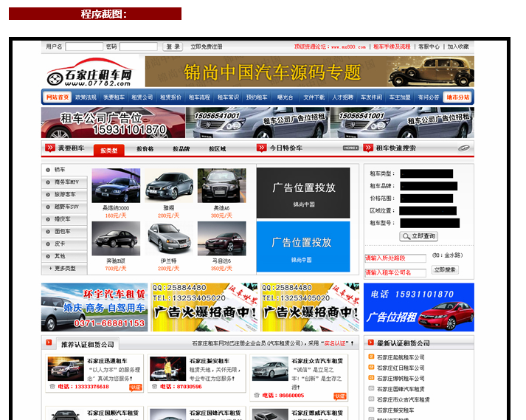Open the 租车型号 dropdown

point(429,223)
